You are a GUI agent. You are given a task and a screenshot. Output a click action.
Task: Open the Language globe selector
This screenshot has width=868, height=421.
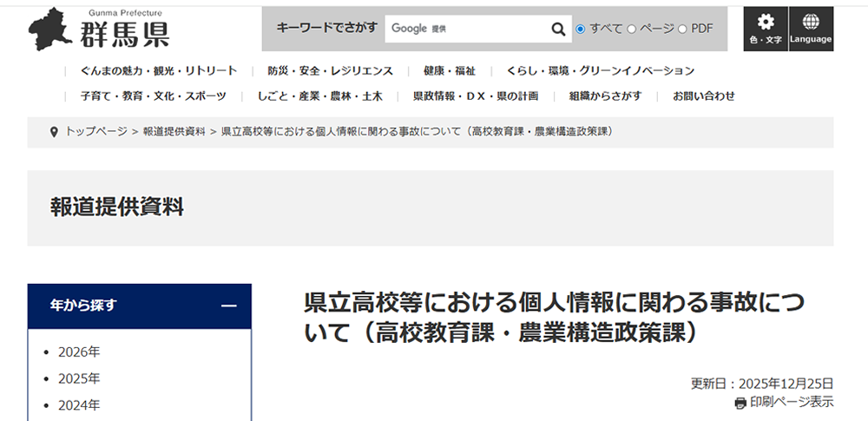(x=811, y=29)
